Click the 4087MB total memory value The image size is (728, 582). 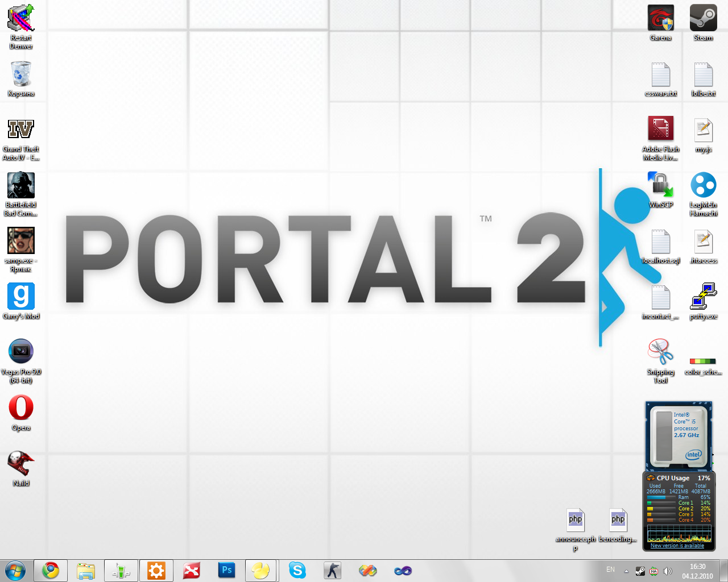[x=701, y=492]
